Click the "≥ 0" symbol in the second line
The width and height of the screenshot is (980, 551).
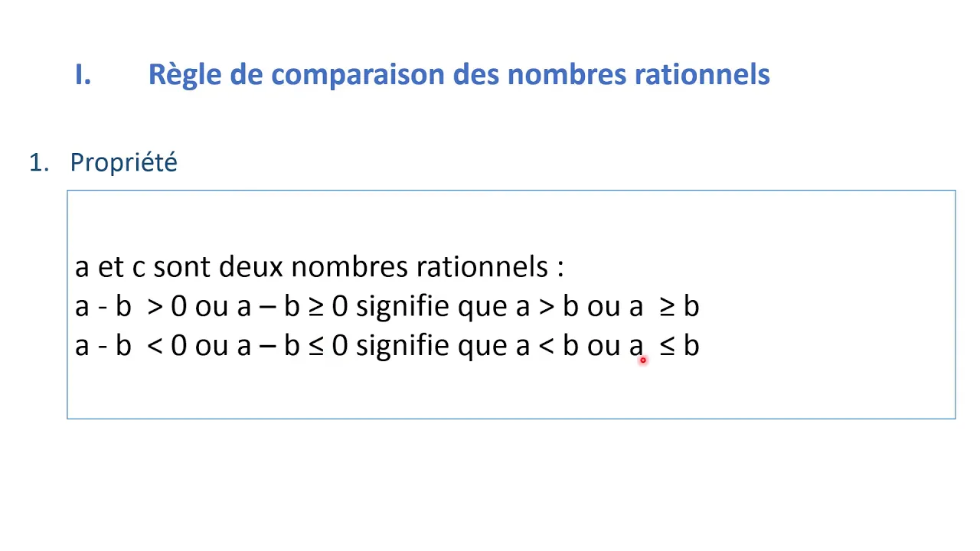[328, 306]
